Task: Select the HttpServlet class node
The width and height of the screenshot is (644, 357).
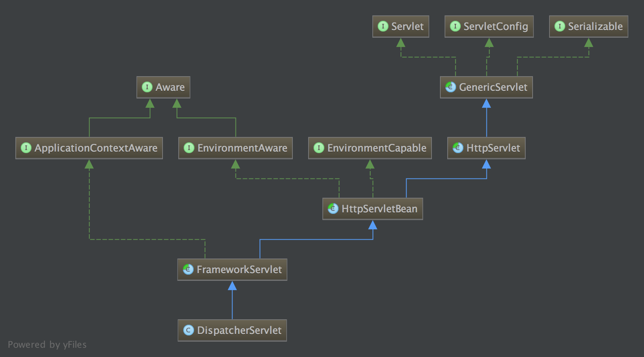Action: coord(486,148)
